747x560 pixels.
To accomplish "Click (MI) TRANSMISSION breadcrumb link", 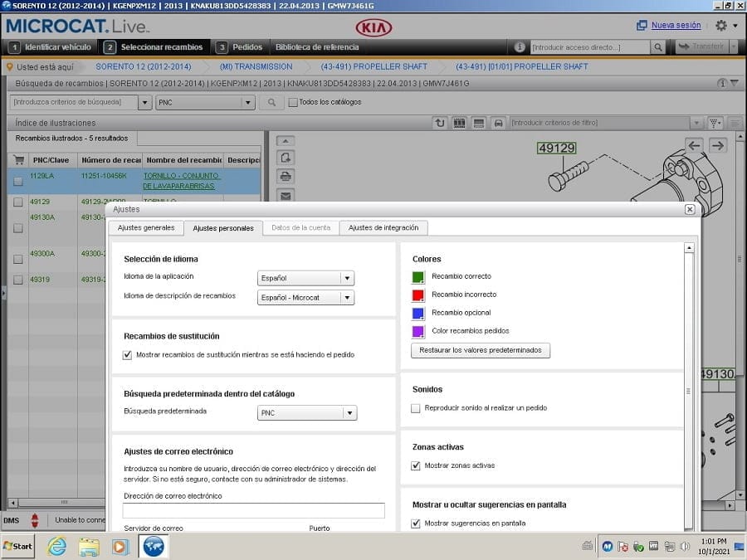I will [x=256, y=66].
